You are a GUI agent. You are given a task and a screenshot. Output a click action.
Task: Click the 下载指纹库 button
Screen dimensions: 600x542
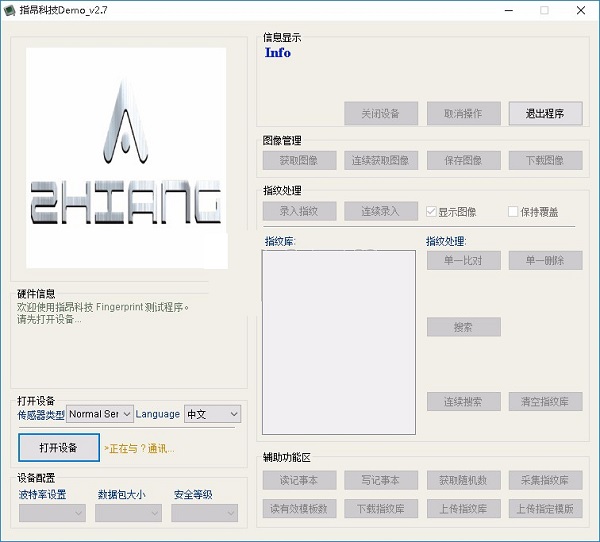pyautogui.click(x=381, y=509)
